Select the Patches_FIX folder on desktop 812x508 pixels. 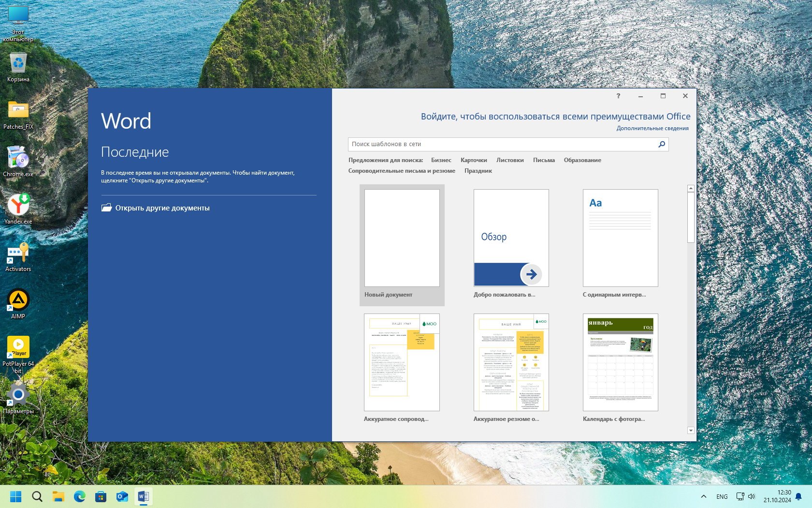18,115
